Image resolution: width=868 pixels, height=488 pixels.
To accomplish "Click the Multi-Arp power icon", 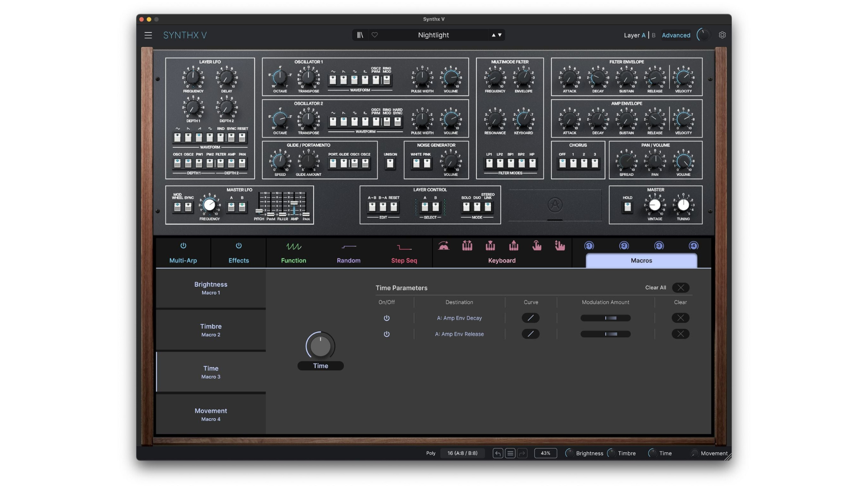I will (183, 246).
